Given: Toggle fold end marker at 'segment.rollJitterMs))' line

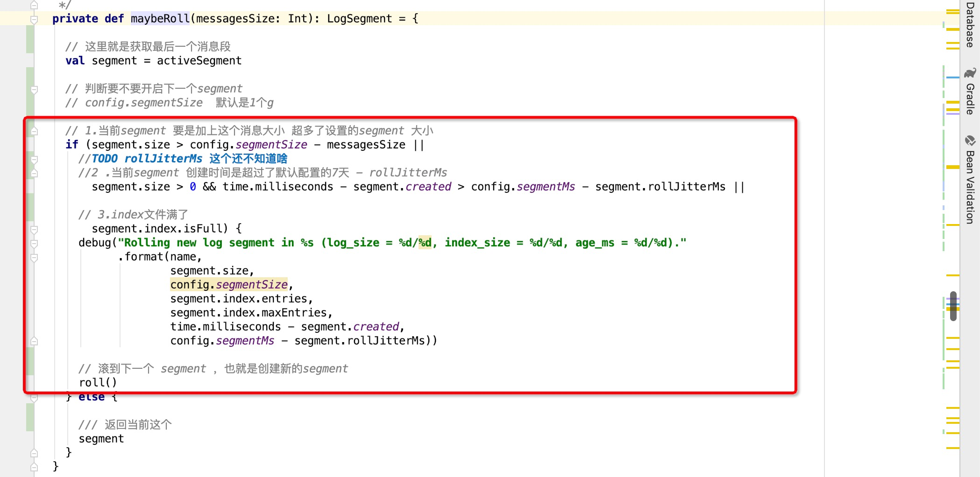Looking at the screenshot, I should tap(34, 341).
